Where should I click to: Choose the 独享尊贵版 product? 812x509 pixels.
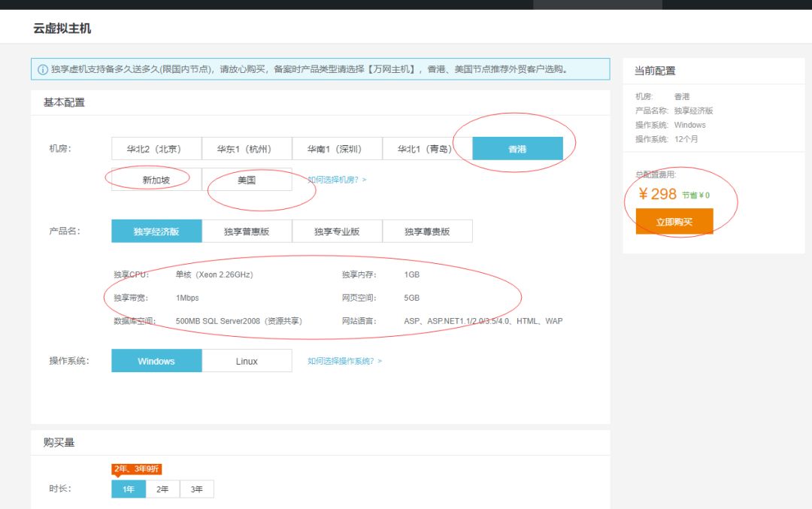point(427,232)
